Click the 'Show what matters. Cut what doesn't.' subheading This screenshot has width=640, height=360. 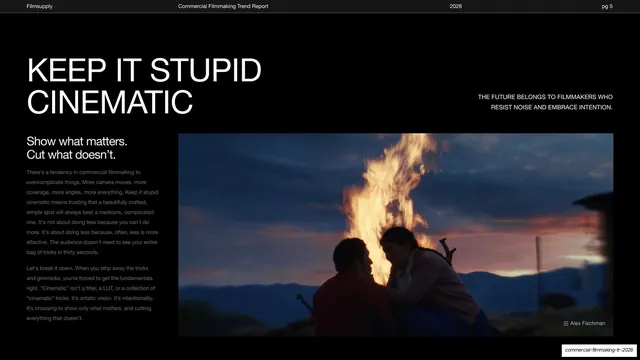click(77, 148)
